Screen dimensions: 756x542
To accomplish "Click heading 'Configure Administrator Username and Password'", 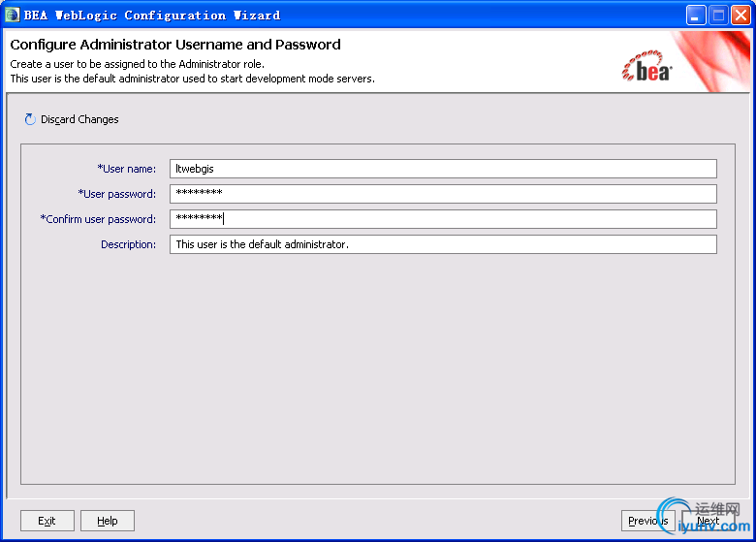I will pyautogui.click(x=175, y=45).
